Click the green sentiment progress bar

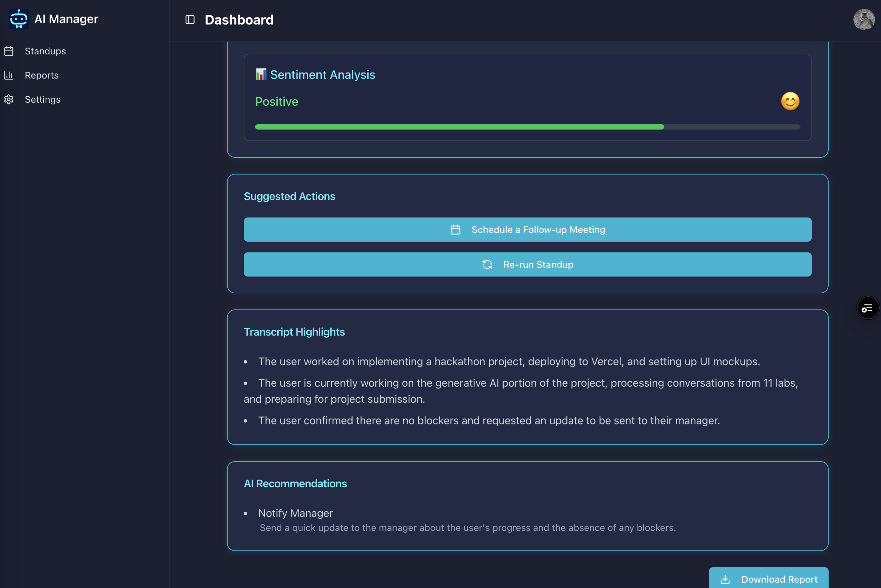pos(459,127)
